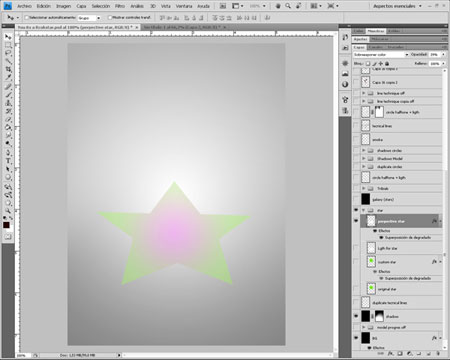This screenshot has height=360, width=450.
Task: Click the lock position icon
Action: (x=381, y=63)
